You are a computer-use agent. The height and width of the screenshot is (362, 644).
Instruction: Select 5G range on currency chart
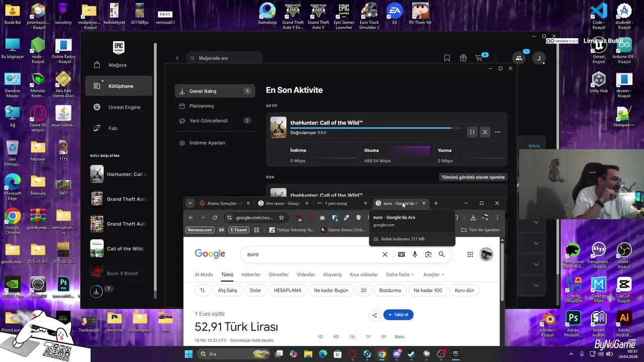[336, 337]
